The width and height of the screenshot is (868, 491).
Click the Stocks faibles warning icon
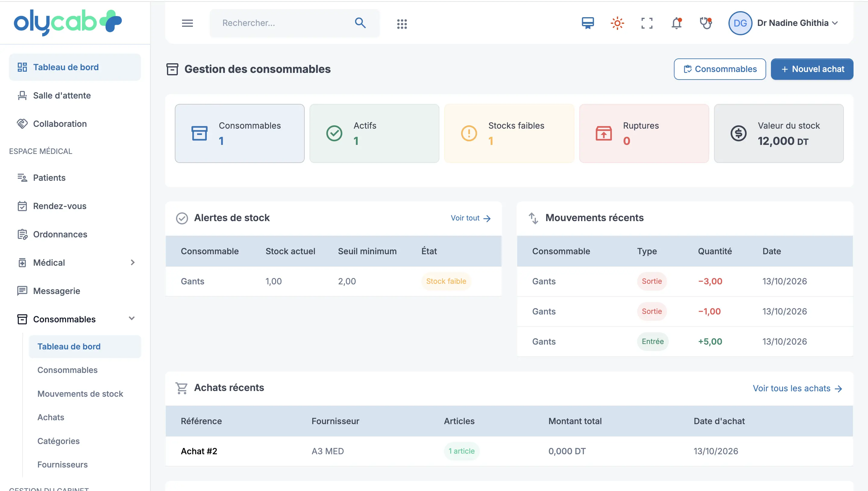(x=469, y=133)
